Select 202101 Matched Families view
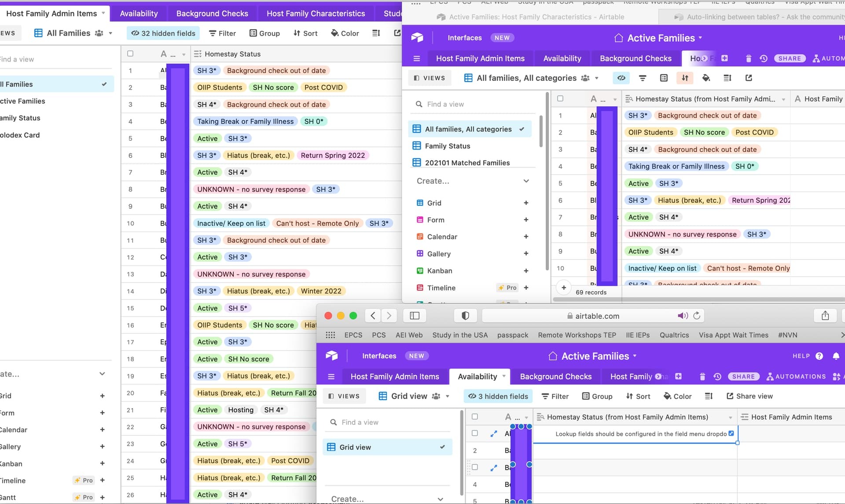The width and height of the screenshot is (845, 504). [x=467, y=163]
